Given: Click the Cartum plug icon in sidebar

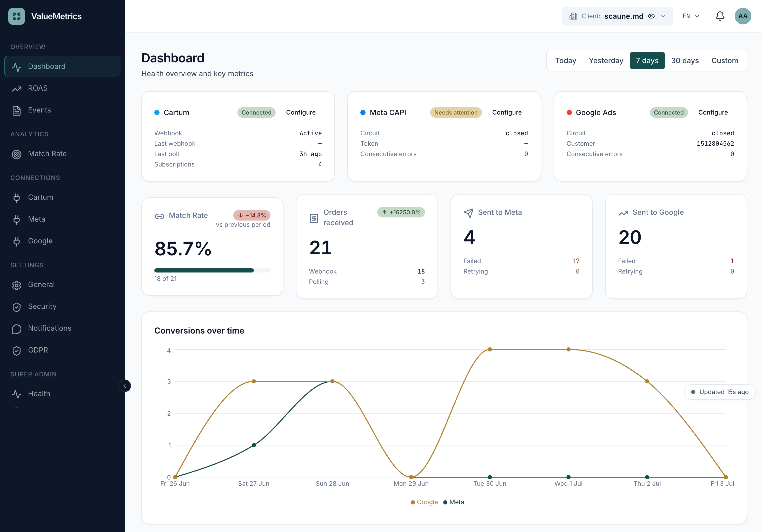Looking at the screenshot, I should [x=17, y=198].
